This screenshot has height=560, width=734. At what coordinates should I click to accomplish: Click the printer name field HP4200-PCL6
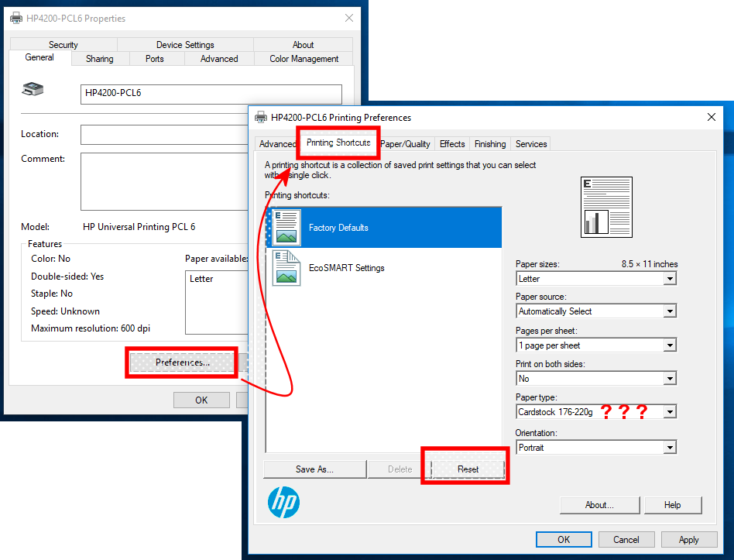[211, 94]
